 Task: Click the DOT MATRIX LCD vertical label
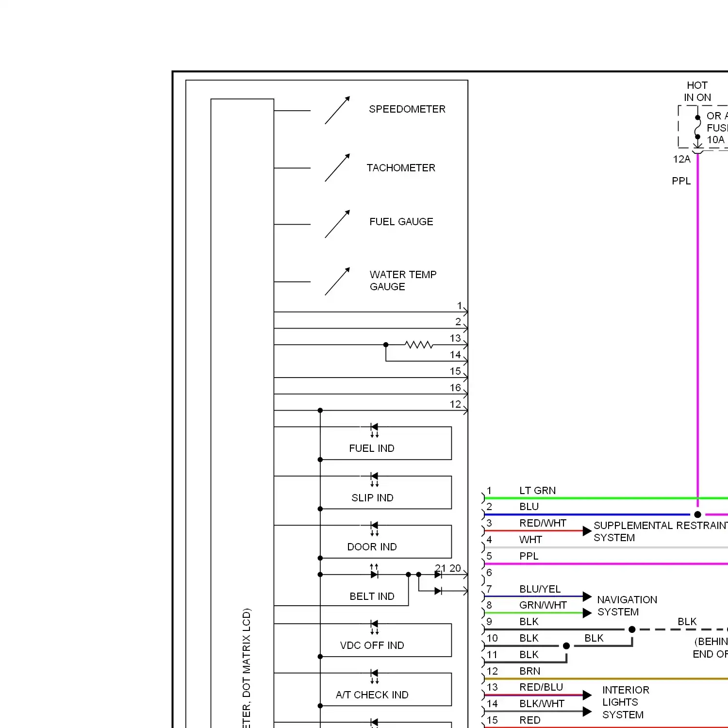tap(247, 667)
